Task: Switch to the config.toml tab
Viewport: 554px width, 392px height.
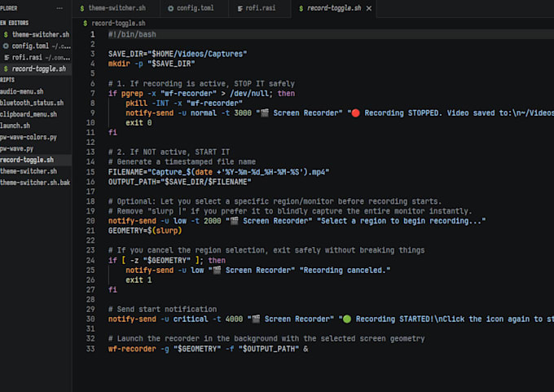Action: [194, 8]
